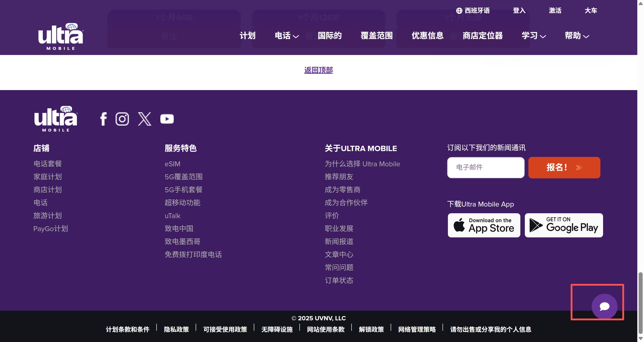Open the 旅游计划 footer link

[48, 216]
